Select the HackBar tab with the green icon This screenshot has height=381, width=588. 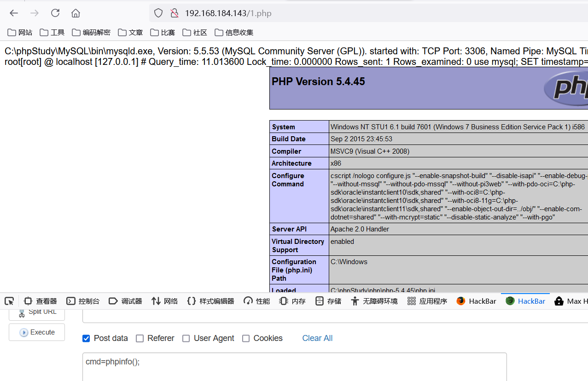coord(525,301)
